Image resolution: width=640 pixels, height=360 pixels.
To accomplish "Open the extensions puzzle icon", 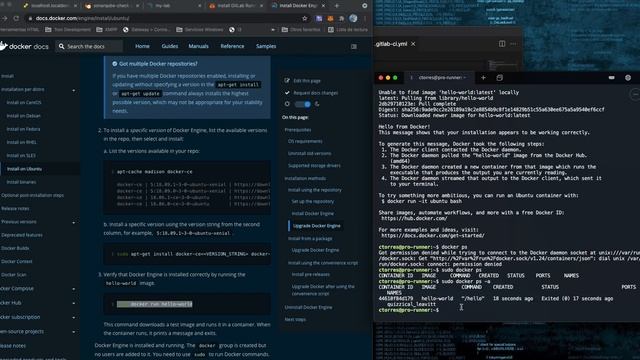I will 342,18.
